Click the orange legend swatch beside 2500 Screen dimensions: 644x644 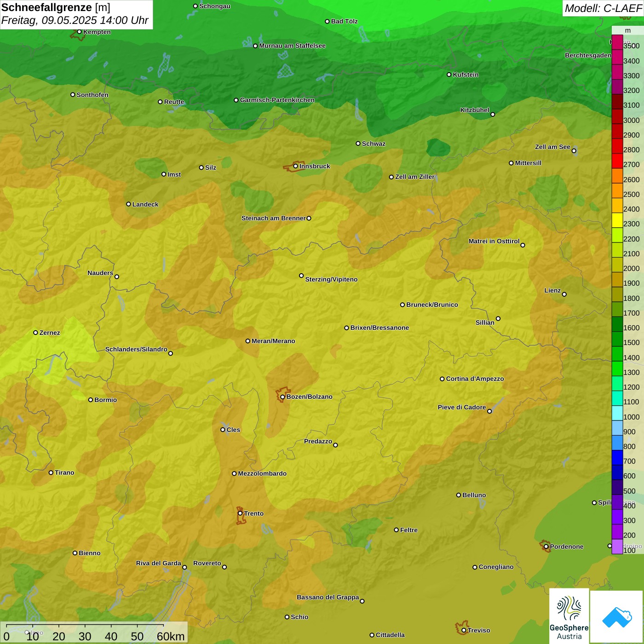point(617,190)
